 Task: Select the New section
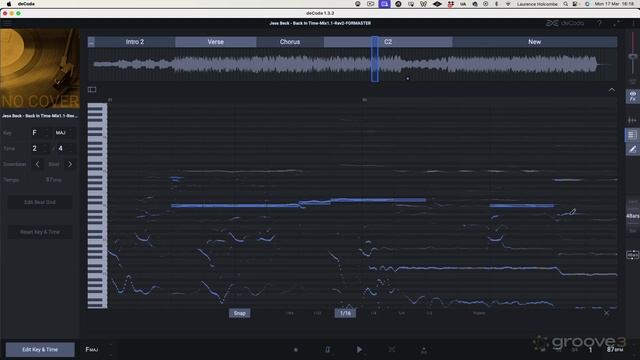tap(535, 42)
